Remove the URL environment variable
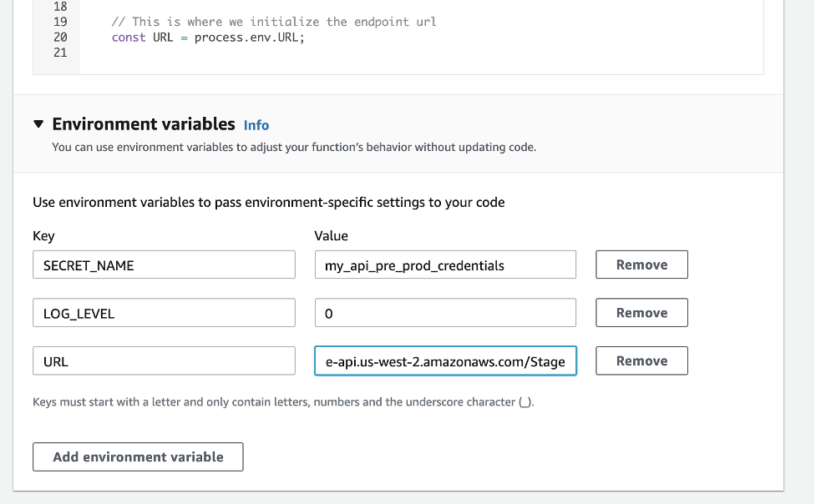Image resolution: width=816 pixels, height=504 pixels. coord(641,360)
